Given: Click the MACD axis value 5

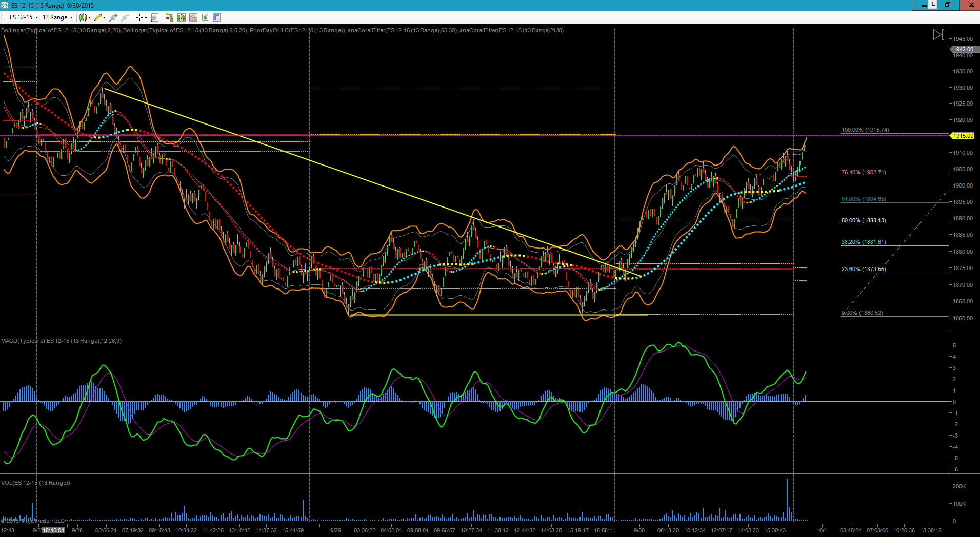Looking at the screenshot, I should click(x=954, y=345).
